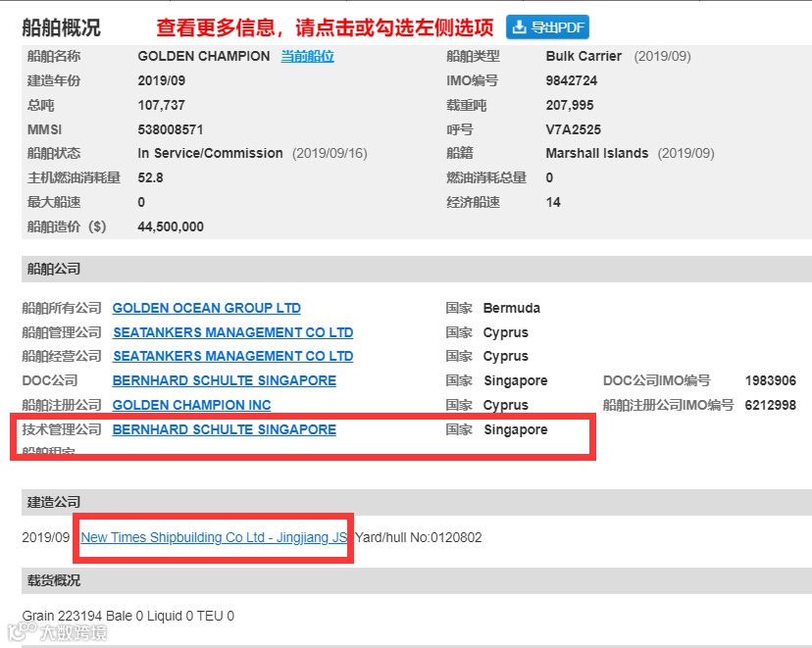Open GOLDEN CHAMPION INC registered owner link
Screen dimensions: 812x648
[191, 405]
